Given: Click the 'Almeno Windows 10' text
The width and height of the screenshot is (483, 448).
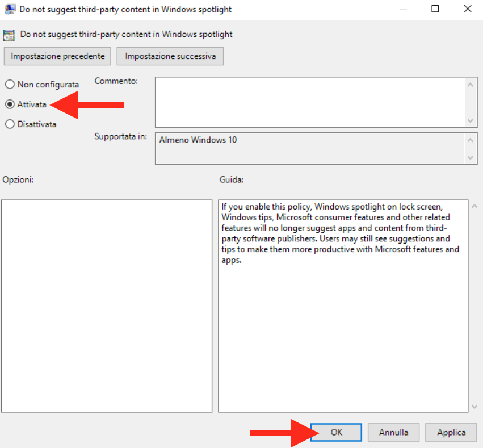Looking at the screenshot, I should pyautogui.click(x=198, y=140).
